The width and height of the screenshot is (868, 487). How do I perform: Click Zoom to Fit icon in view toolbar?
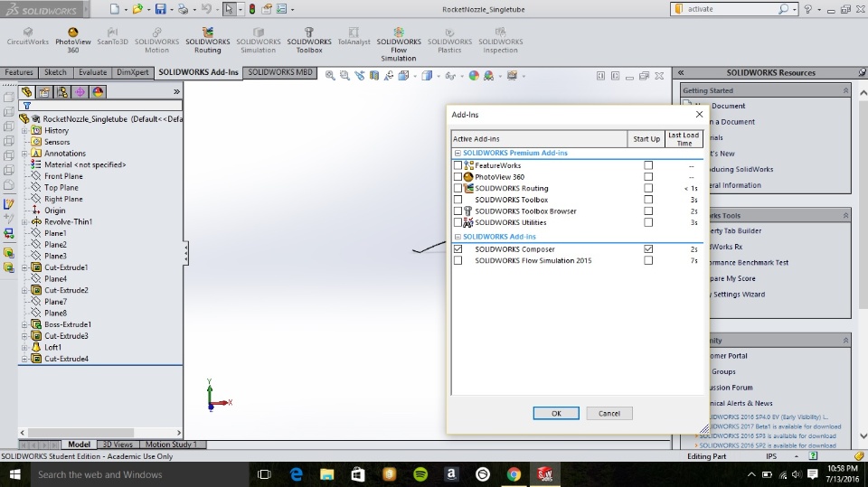(x=330, y=76)
